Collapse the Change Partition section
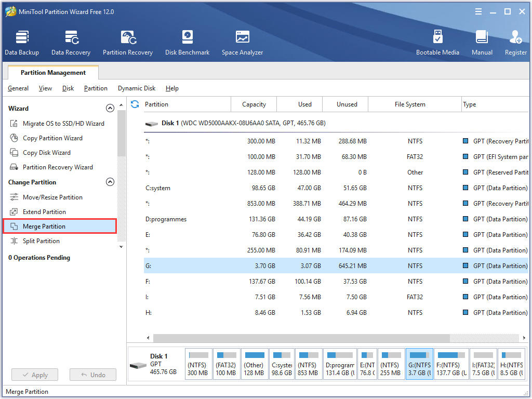Image resolution: width=532 pixels, height=399 pixels. click(110, 182)
